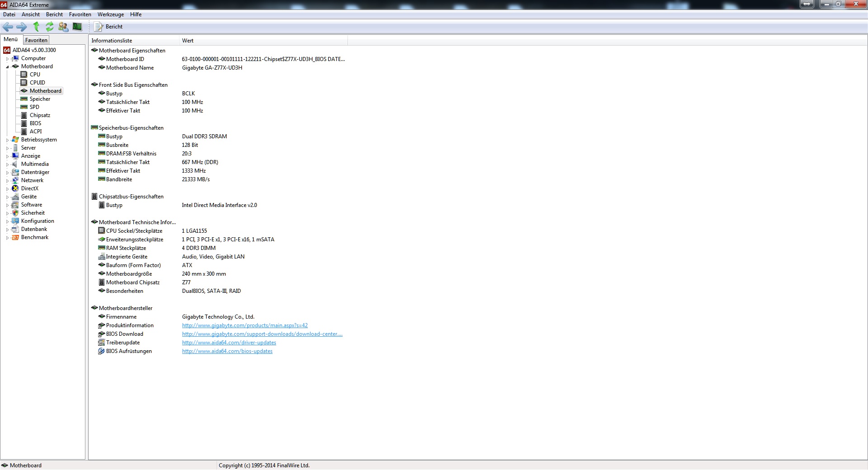Open the Favoriten menu

tap(80, 14)
